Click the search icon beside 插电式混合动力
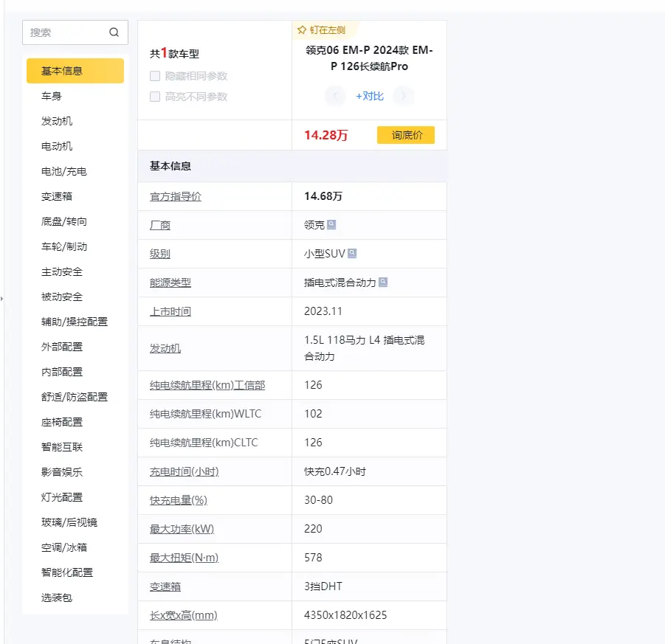Image resolution: width=665 pixels, height=644 pixels. pyautogui.click(x=383, y=283)
